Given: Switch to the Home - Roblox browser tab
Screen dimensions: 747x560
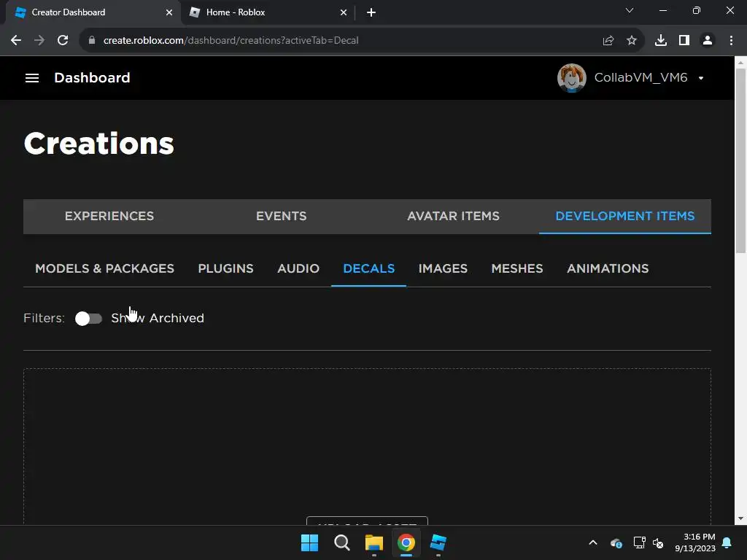Looking at the screenshot, I should click(x=268, y=12).
